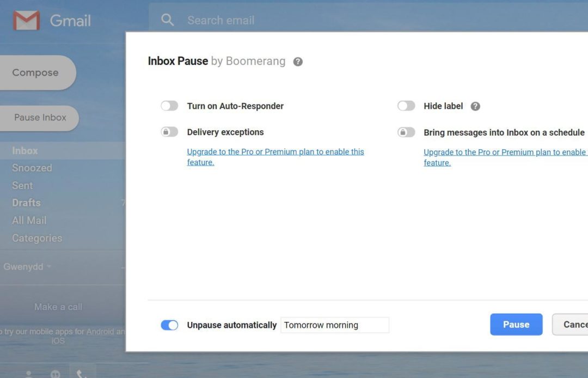This screenshot has height=378, width=588.
Task: Click the Pause Inbox button in the sidebar
Action: coord(38,118)
